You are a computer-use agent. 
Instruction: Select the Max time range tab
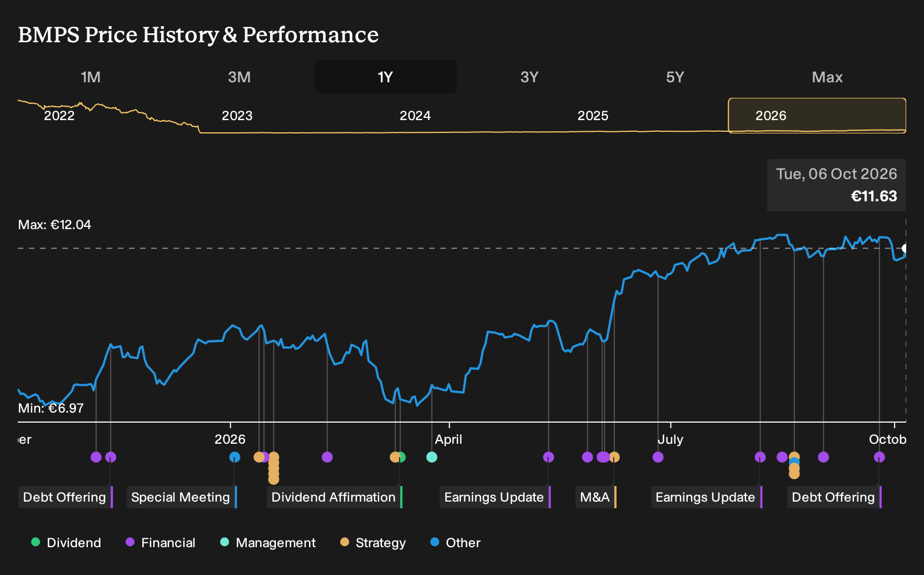coord(827,77)
